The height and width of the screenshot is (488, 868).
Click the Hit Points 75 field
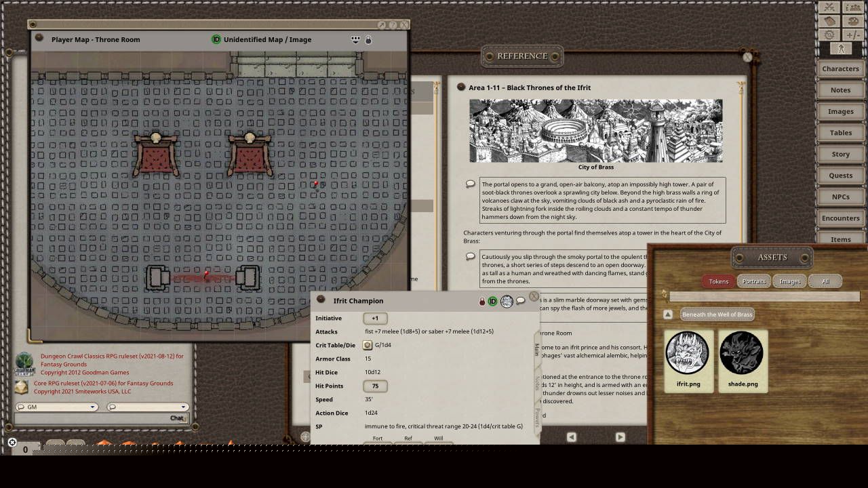(375, 386)
